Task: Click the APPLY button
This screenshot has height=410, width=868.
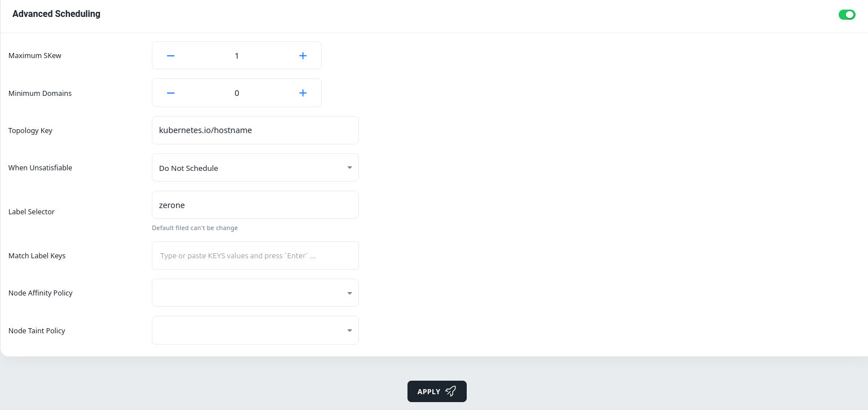Action: [437, 391]
